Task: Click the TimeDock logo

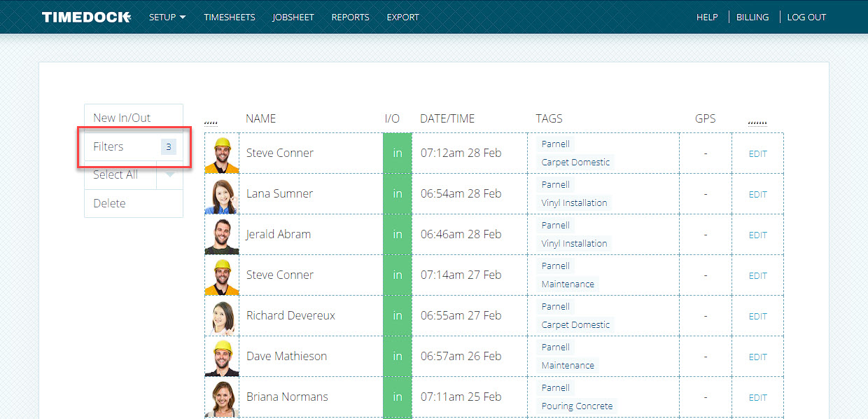Action: (x=85, y=17)
